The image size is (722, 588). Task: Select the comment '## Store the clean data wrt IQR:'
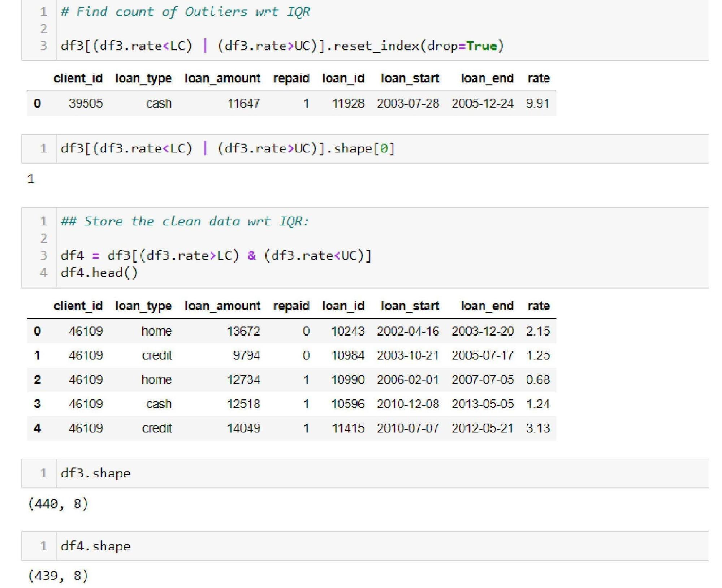pos(185,221)
